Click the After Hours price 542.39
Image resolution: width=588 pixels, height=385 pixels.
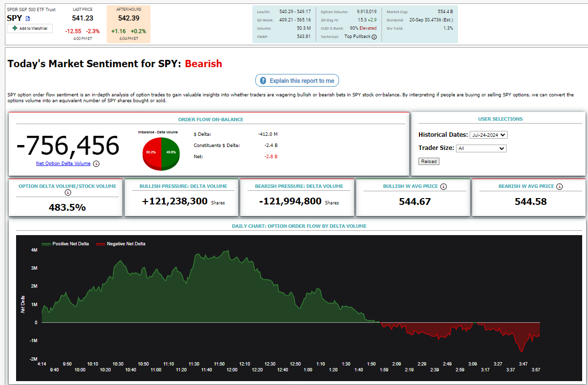(129, 18)
